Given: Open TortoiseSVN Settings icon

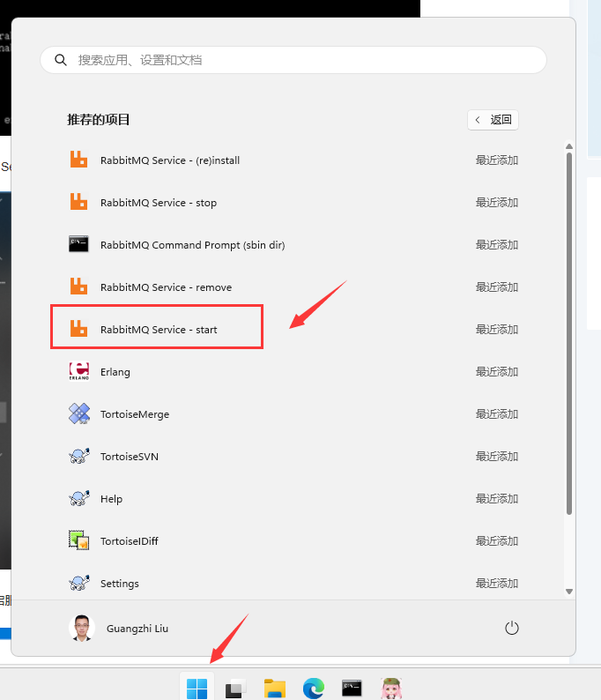Looking at the screenshot, I should (79, 583).
